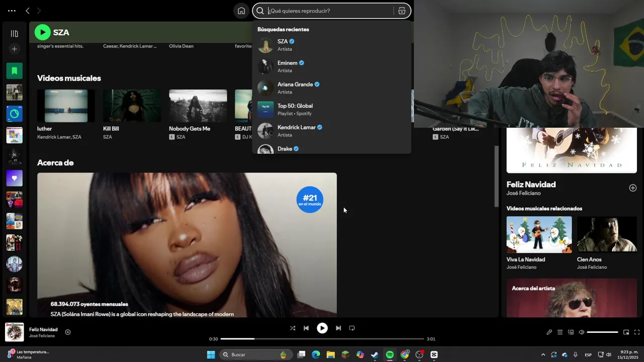This screenshot has height=362, width=644.
Task: Click the Spotify icon in the taskbar
Action: tap(390, 354)
